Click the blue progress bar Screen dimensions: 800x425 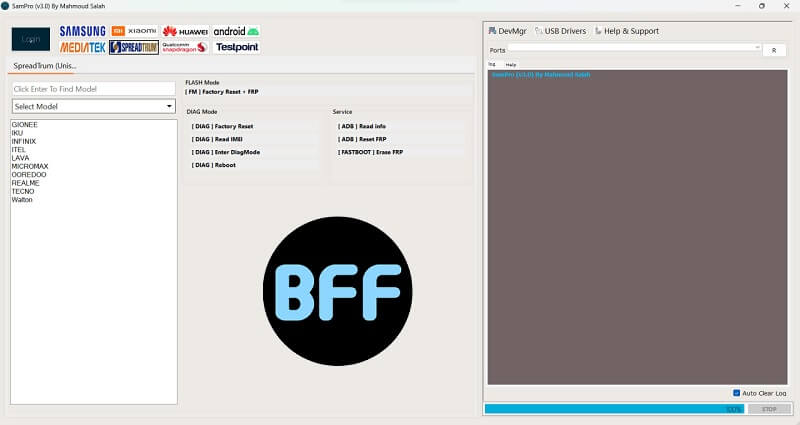click(x=614, y=409)
